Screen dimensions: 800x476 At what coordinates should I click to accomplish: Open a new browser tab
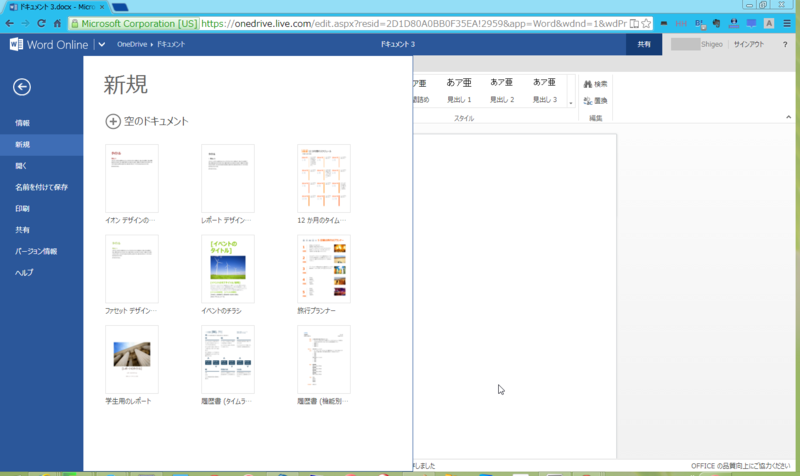click(120, 7)
